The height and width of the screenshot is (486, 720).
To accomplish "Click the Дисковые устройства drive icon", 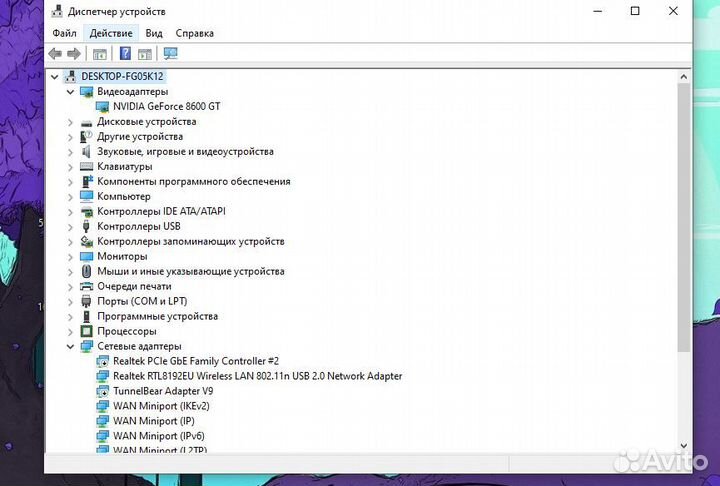I will point(86,122).
